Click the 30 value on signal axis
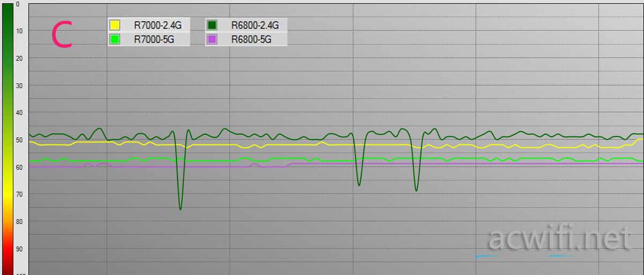The width and height of the screenshot is (644, 275). click(19, 85)
